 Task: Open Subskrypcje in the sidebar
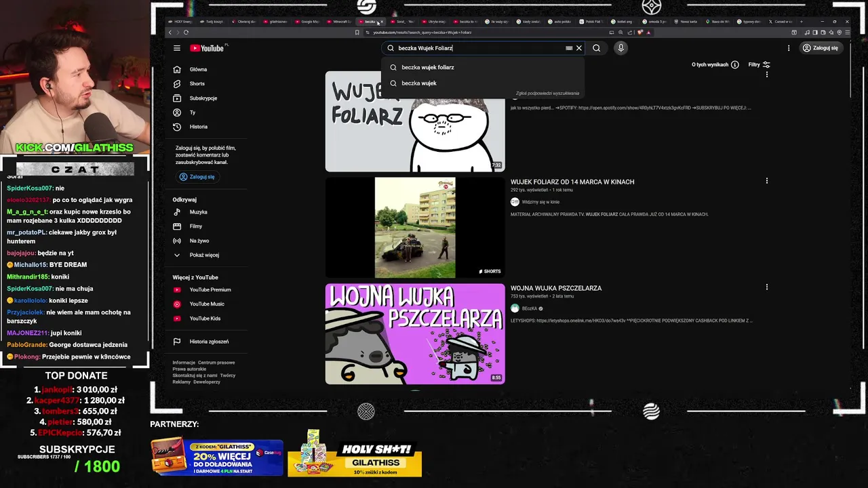(203, 98)
